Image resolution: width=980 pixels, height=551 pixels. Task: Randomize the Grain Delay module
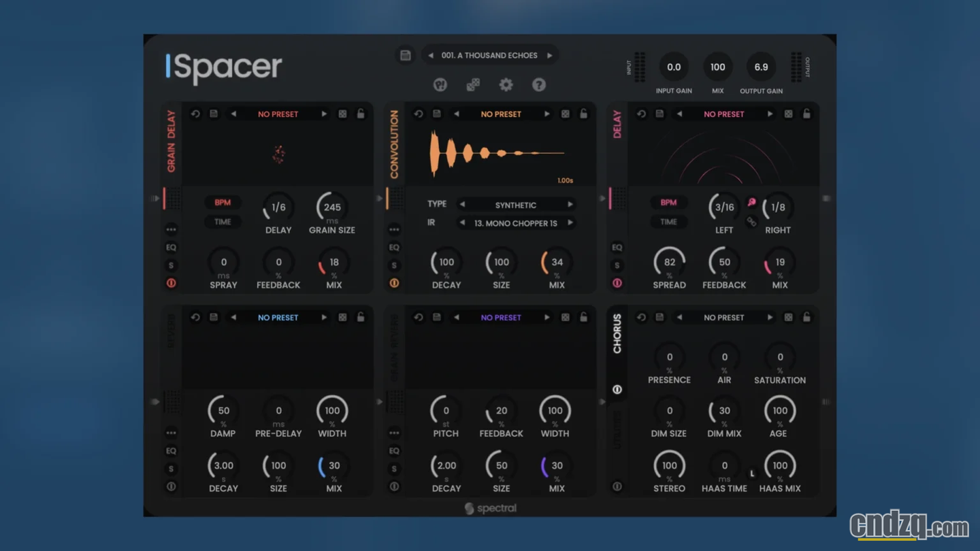click(342, 114)
